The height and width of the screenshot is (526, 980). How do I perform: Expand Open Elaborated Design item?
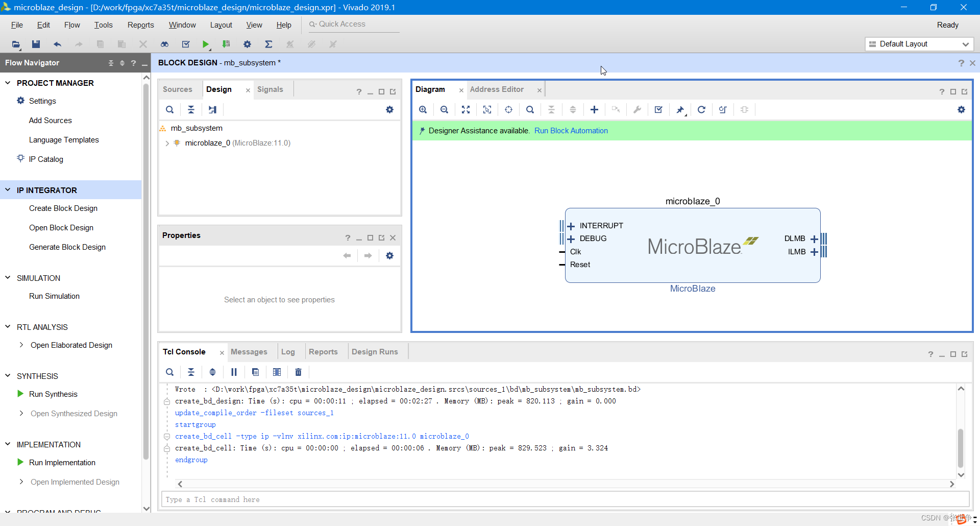click(x=21, y=345)
